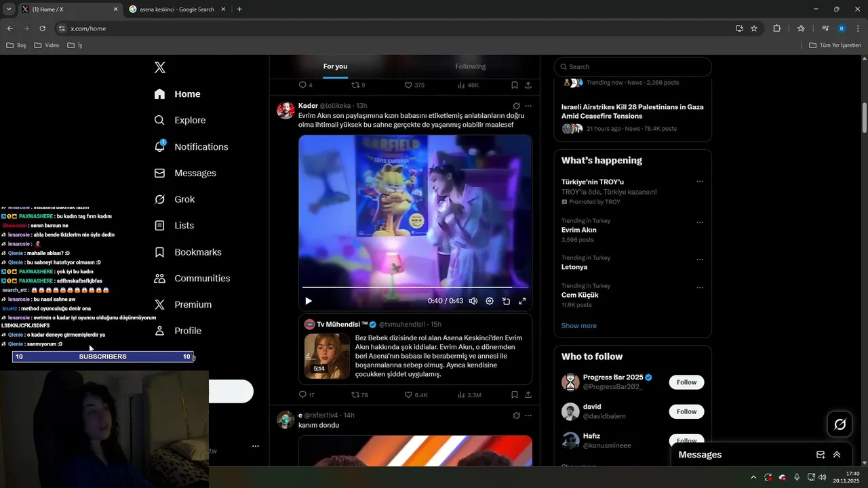Follow Progress Bar 2025
Image resolution: width=868 pixels, height=488 pixels.
point(686,382)
